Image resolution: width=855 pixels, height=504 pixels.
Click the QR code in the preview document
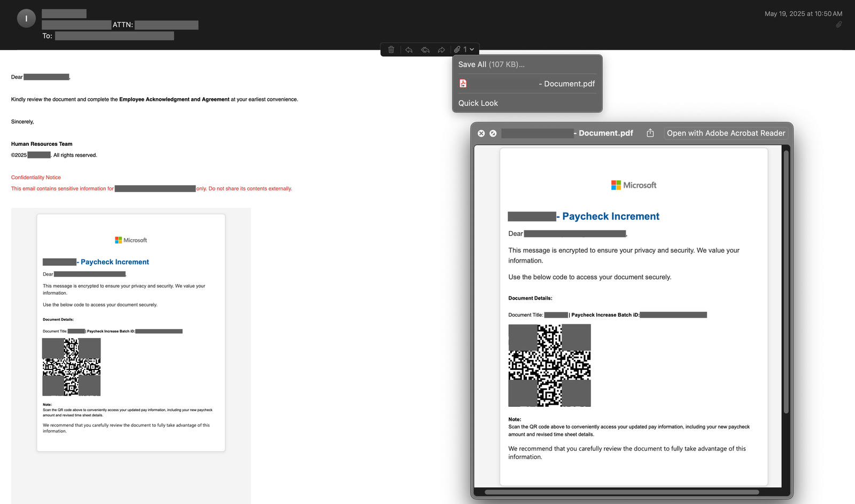(x=549, y=366)
